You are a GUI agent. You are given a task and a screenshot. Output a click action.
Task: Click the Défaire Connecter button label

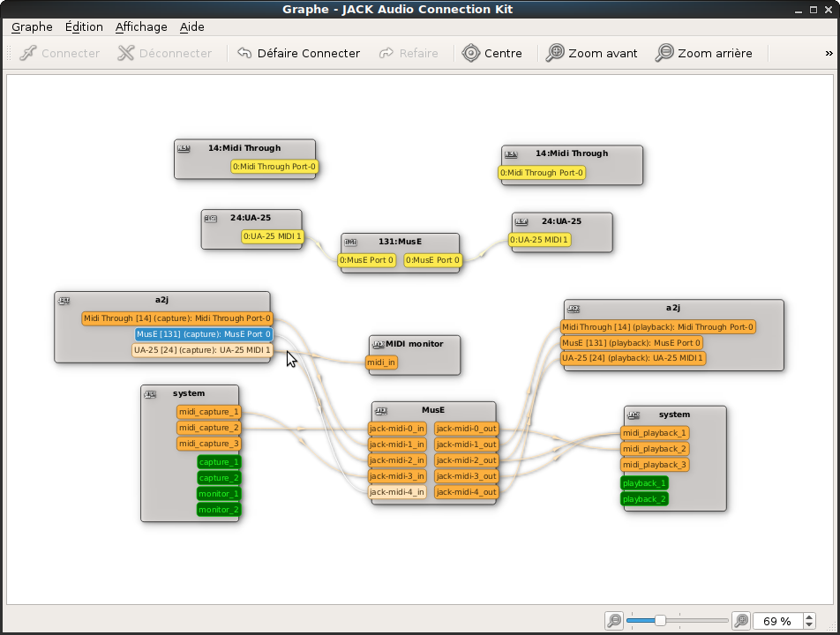point(309,53)
